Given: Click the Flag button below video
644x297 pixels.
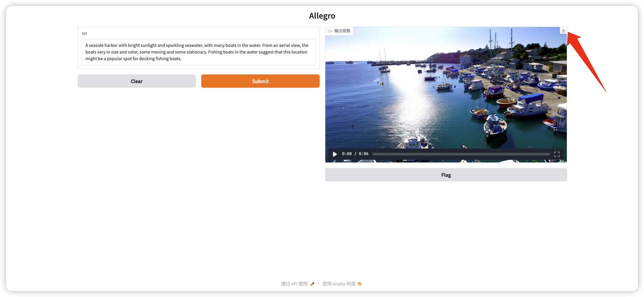Looking at the screenshot, I should (x=446, y=175).
